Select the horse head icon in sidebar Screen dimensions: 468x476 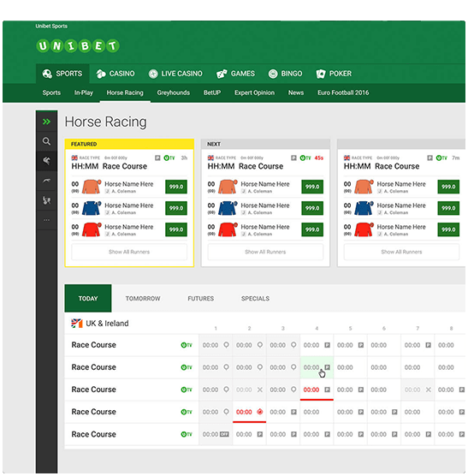[46, 161]
